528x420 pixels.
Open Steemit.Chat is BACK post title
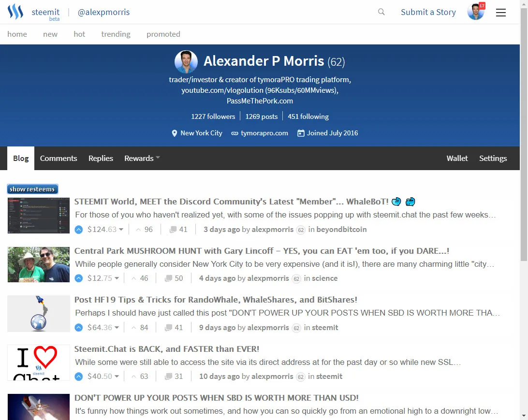(x=167, y=349)
